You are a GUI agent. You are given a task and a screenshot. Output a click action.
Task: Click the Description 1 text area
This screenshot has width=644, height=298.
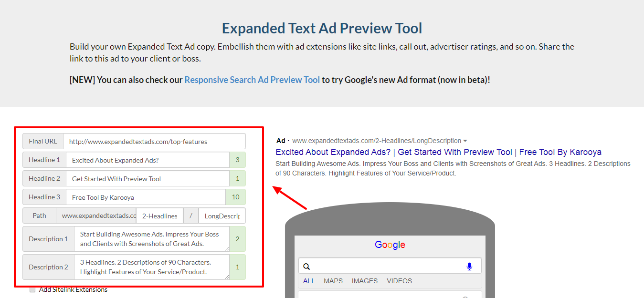(x=152, y=239)
